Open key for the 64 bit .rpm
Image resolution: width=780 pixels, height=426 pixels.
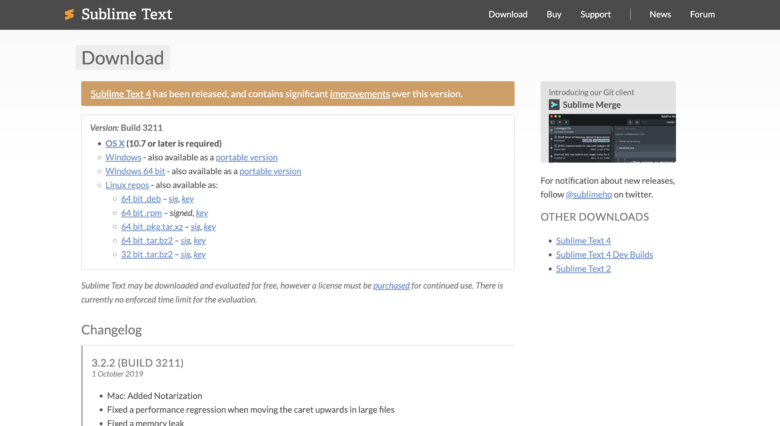[x=202, y=213]
